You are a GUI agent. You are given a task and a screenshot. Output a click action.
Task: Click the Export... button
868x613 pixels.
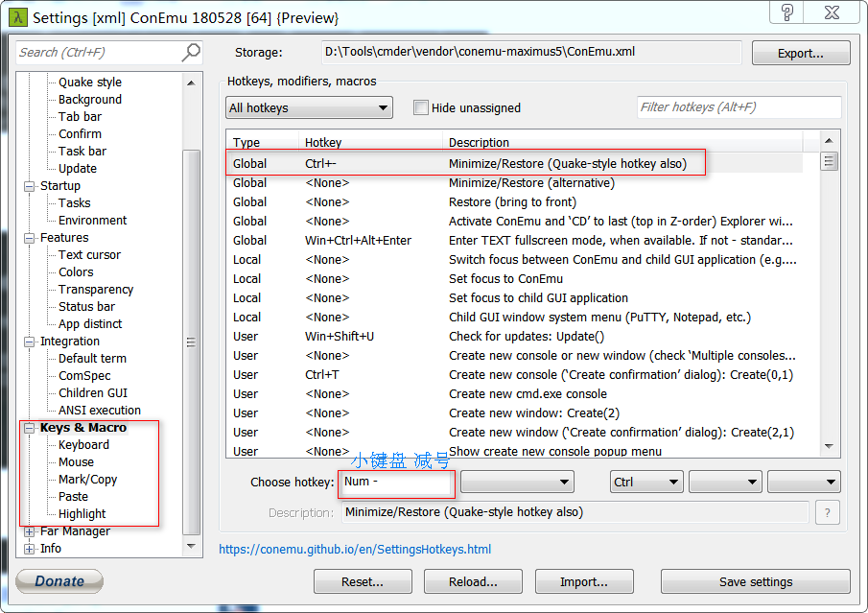pyautogui.click(x=801, y=53)
